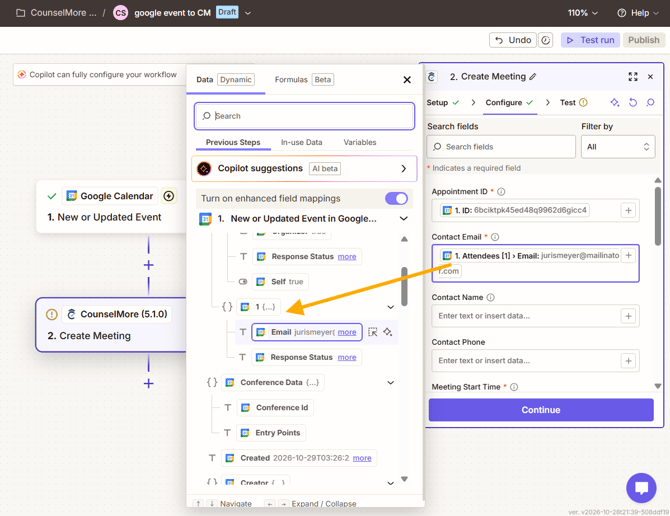Click the Copilot suggestions orange icon
Viewport: 670px width, 516px height.
204,169
